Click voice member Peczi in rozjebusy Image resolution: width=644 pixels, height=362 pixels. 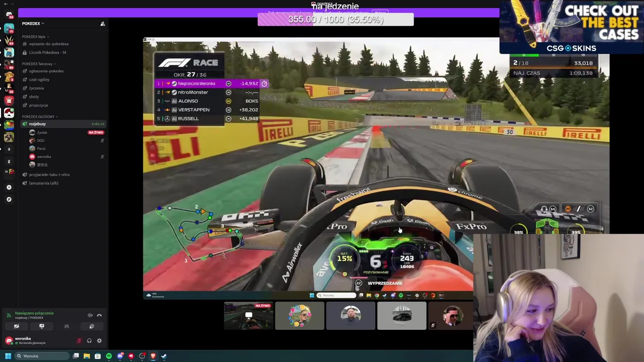click(66, 148)
